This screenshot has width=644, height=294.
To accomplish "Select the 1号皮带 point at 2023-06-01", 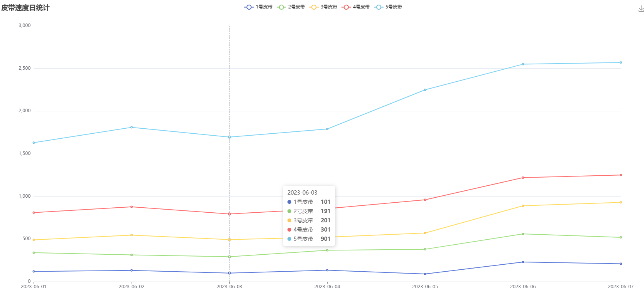I will click(x=34, y=272).
